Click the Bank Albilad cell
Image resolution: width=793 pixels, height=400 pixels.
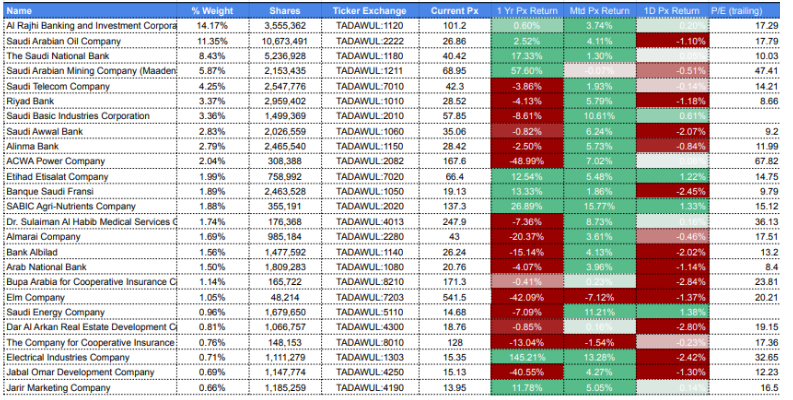click(x=90, y=252)
